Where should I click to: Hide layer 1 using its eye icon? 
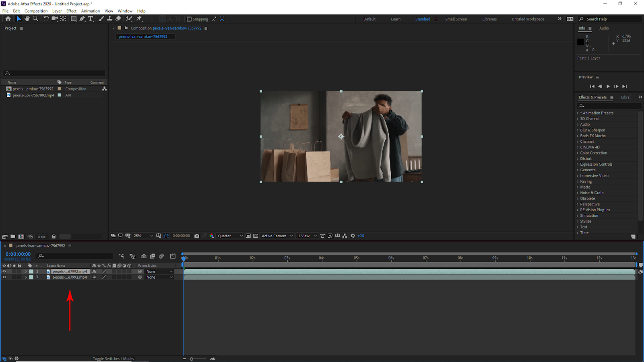4,271
